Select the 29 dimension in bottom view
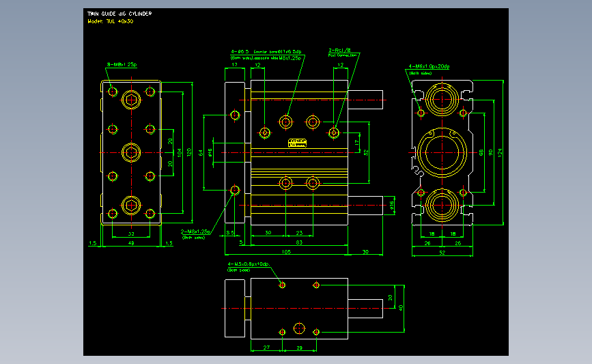This screenshot has height=364, width=592. pyautogui.click(x=299, y=348)
